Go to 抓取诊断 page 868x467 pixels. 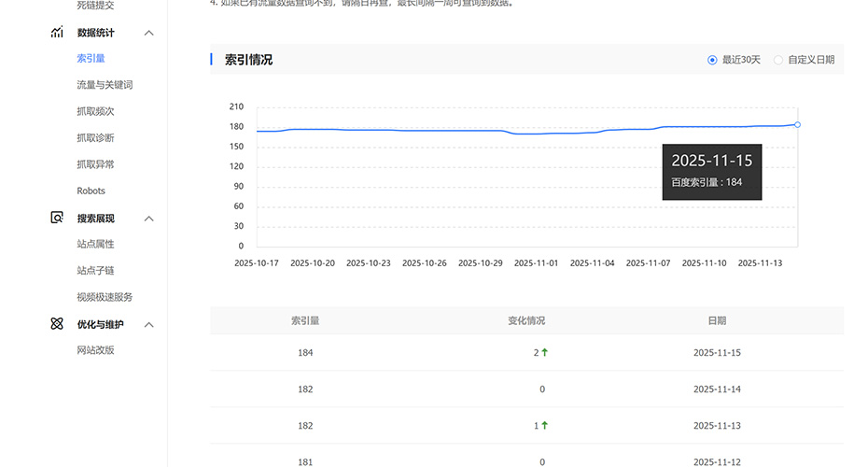click(95, 138)
